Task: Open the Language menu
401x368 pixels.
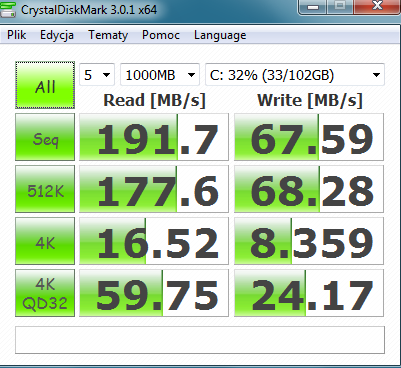Action: click(220, 35)
